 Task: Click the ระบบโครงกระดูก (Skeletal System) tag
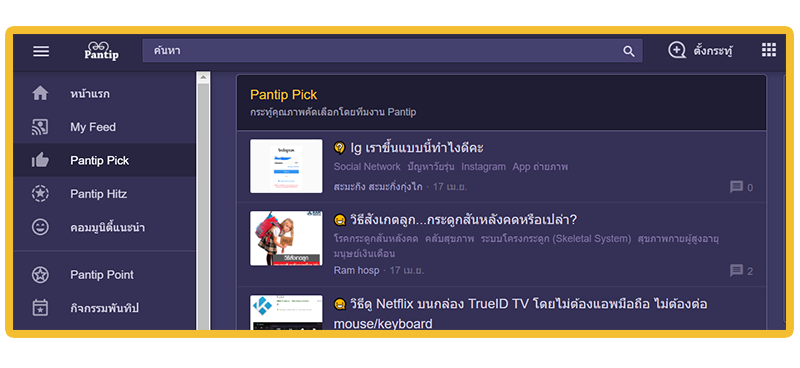click(x=556, y=239)
